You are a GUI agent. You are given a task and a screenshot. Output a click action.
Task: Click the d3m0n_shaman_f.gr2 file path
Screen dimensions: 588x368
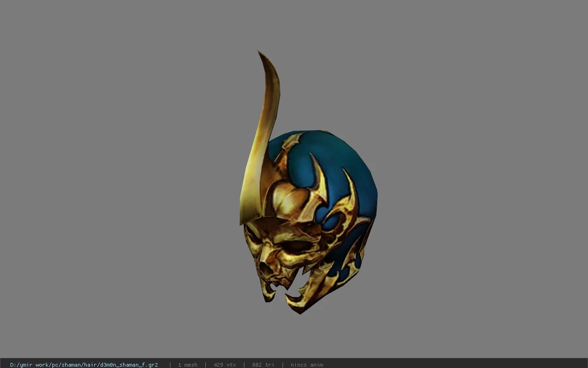(x=84, y=365)
